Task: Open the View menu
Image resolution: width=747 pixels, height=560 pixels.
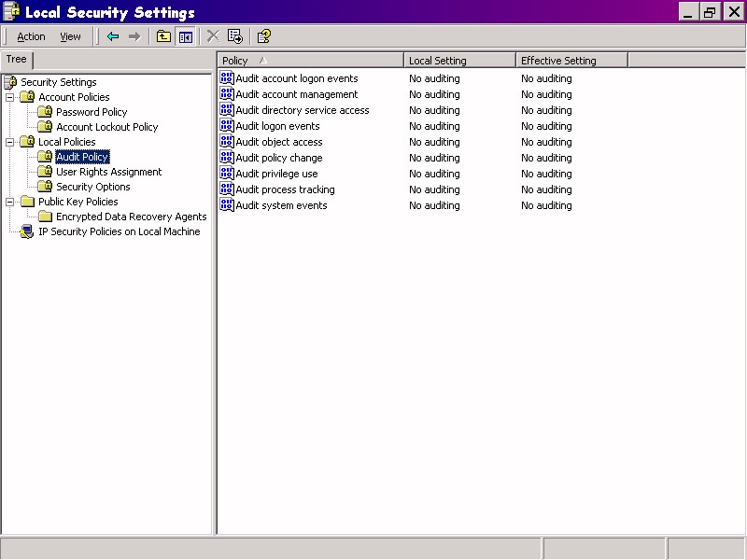Action: point(70,36)
